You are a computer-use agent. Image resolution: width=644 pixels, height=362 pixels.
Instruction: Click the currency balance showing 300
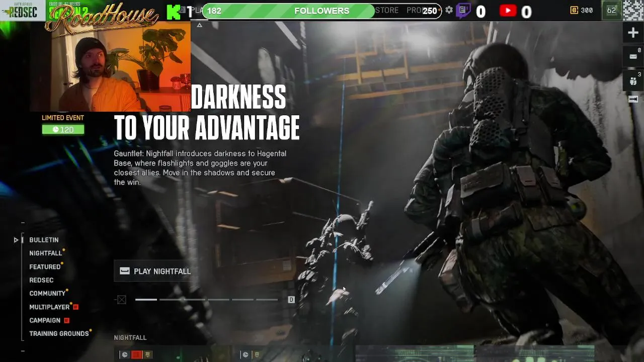tap(581, 10)
